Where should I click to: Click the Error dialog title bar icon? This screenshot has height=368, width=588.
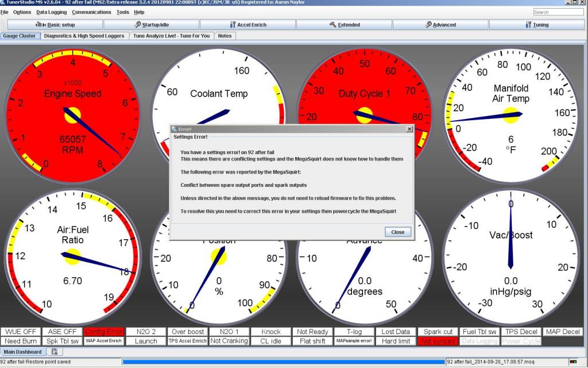175,129
